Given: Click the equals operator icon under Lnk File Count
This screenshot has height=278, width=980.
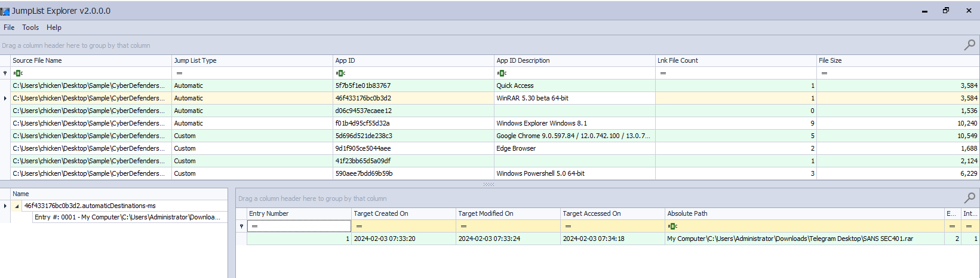Looking at the screenshot, I should point(663,73).
